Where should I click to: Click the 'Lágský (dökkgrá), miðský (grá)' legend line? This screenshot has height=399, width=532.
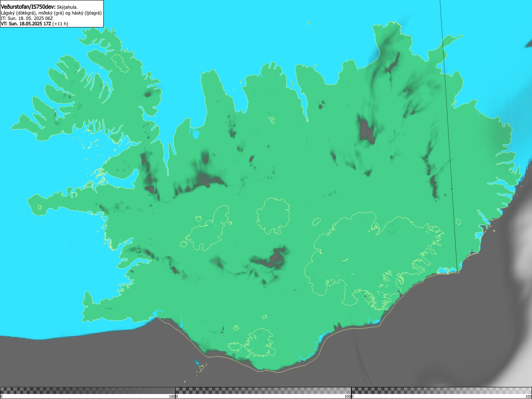51,13
